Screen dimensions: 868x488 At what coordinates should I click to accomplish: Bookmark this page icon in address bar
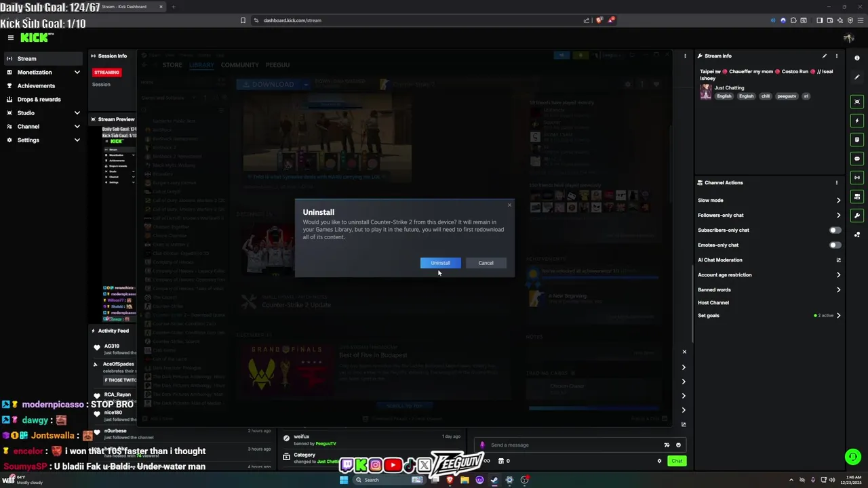(x=243, y=20)
